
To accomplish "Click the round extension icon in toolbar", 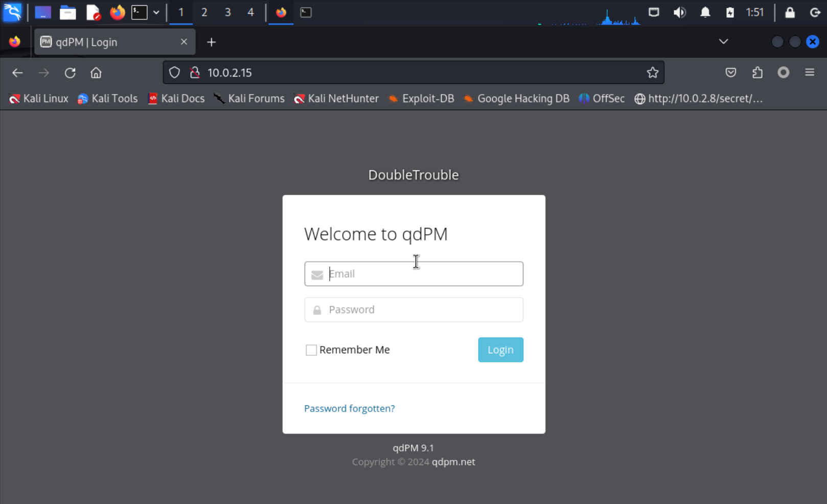I will click(783, 73).
